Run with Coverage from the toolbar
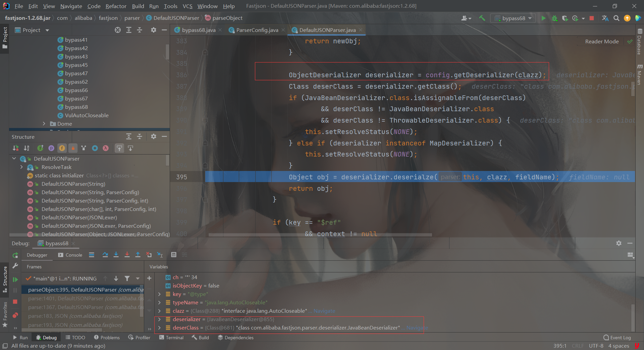Image resolution: width=644 pixels, height=350 pixels. click(565, 18)
